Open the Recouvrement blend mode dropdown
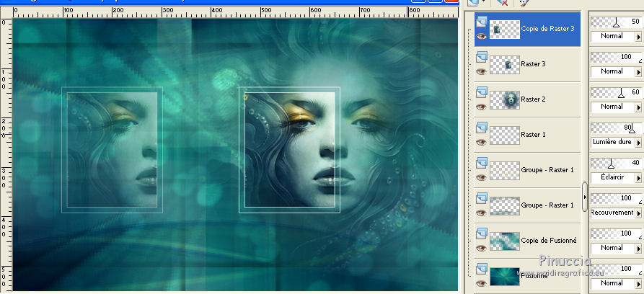This screenshot has width=644, height=294. click(638, 213)
